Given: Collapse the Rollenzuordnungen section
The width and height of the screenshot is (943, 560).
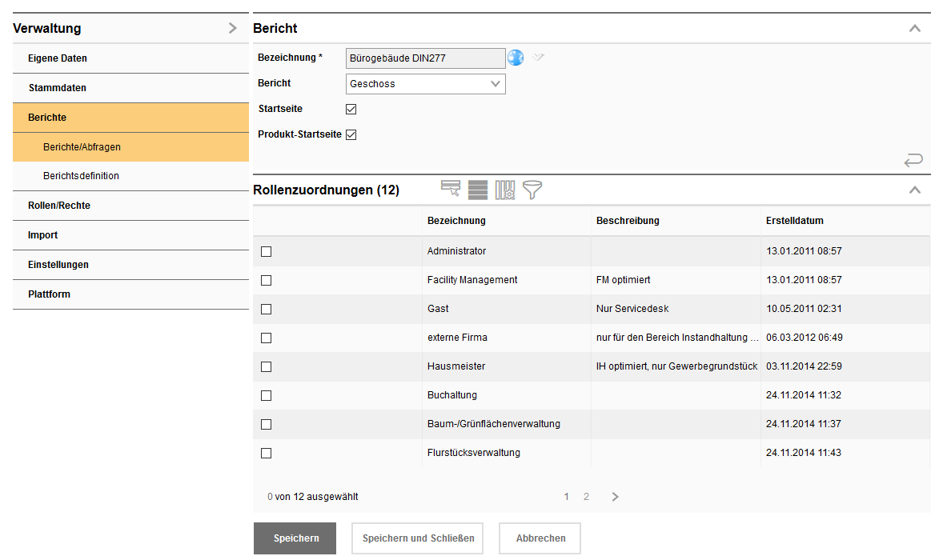Looking at the screenshot, I should (914, 190).
